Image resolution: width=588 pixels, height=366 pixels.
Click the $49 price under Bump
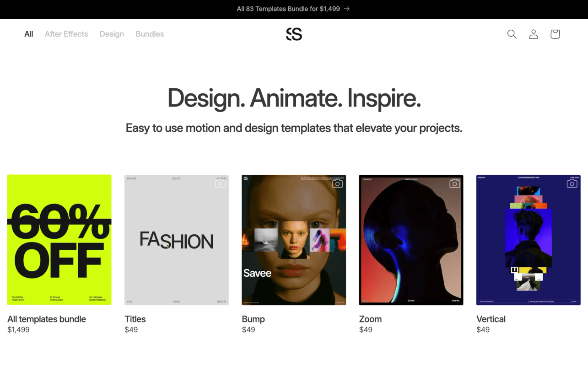[x=248, y=329]
